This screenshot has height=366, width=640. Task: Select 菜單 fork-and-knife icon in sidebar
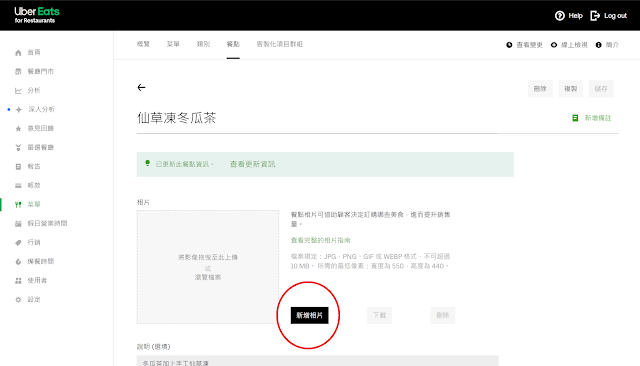(x=18, y=204)
